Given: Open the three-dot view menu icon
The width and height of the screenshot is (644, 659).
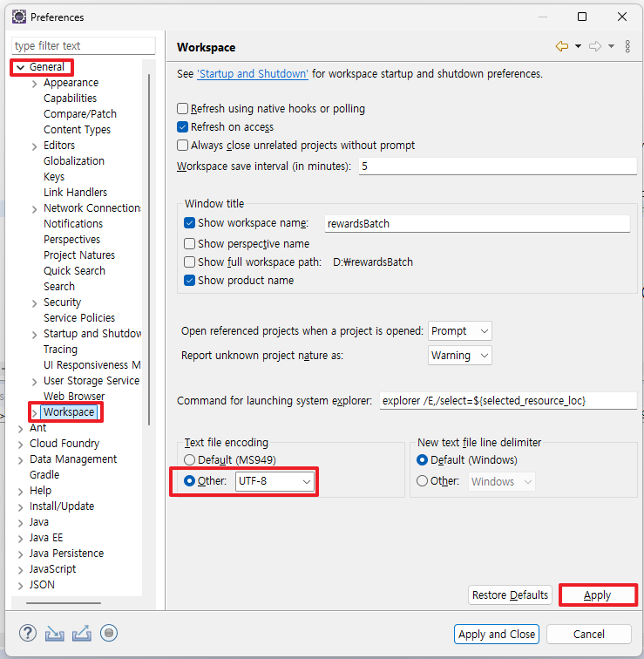Looking at the screenshot, I should 627,46.
